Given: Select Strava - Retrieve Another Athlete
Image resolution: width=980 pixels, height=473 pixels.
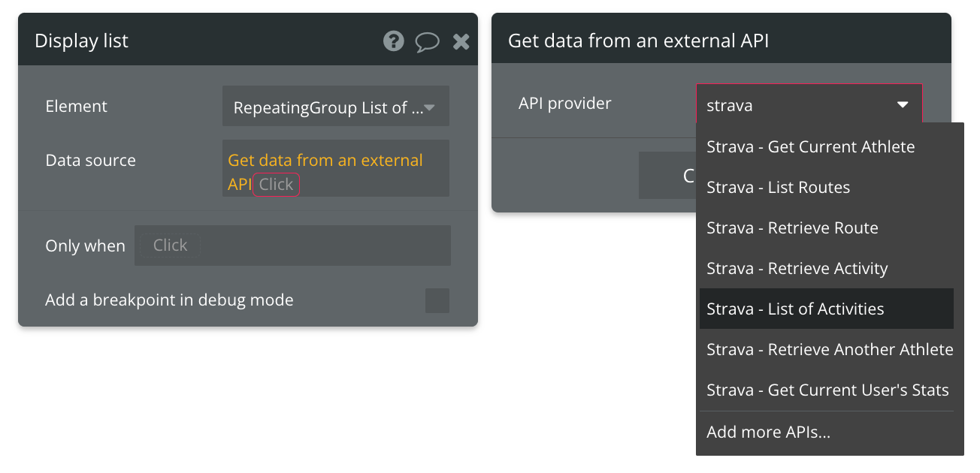Looking at the screenshot, I should point(829,349).
